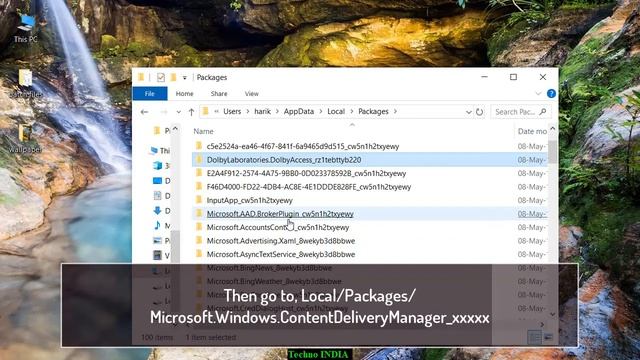Open the File ribbon tab
640x360 pixels.
point(150,93)
